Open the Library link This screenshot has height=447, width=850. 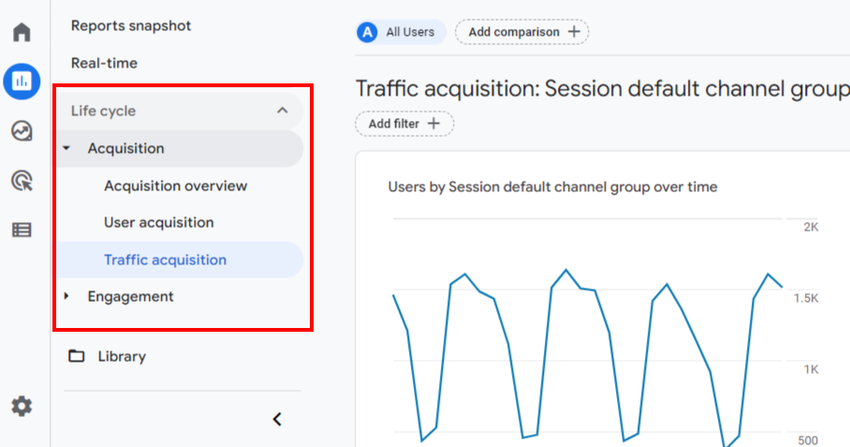122,357
